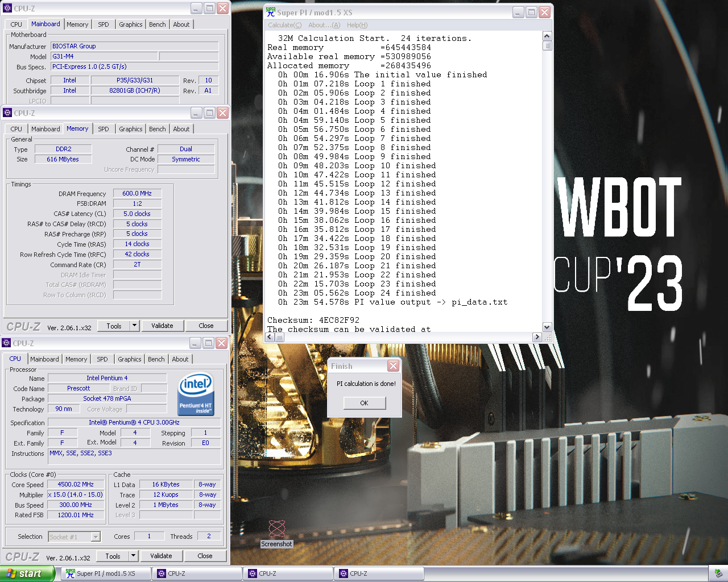
Task: Open Help menu in Super PI
Action: 357,25
